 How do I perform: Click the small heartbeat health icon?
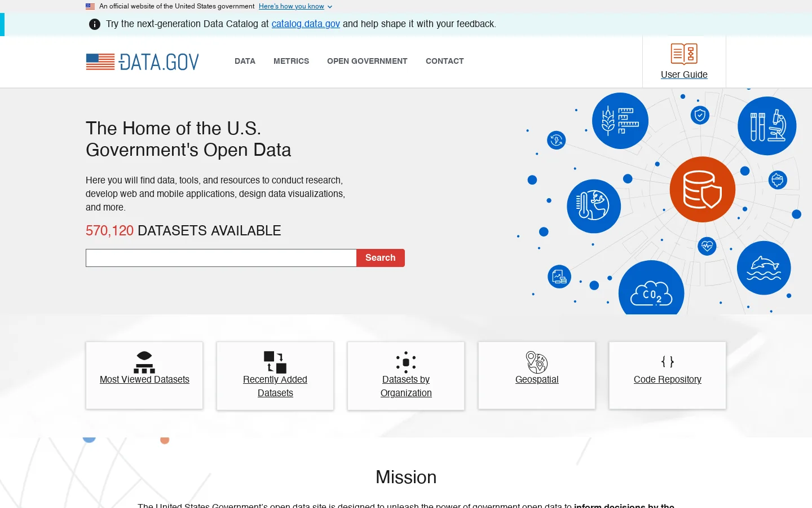[707, 246]
